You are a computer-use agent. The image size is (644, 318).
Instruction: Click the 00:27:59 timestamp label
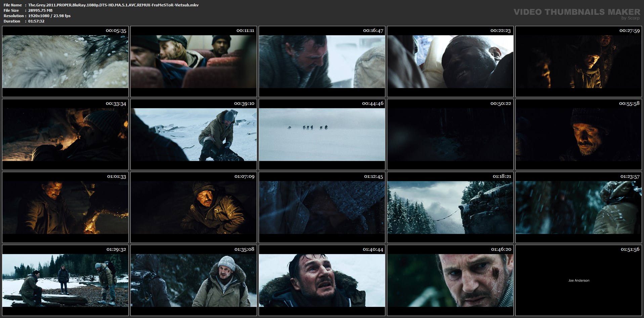point(629,31)
